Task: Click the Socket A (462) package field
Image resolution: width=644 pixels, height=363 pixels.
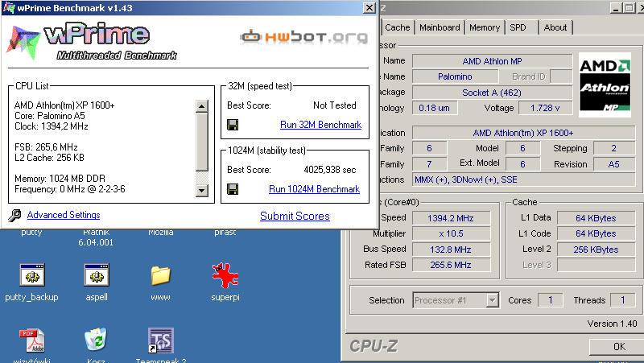Action: point(492,93)
